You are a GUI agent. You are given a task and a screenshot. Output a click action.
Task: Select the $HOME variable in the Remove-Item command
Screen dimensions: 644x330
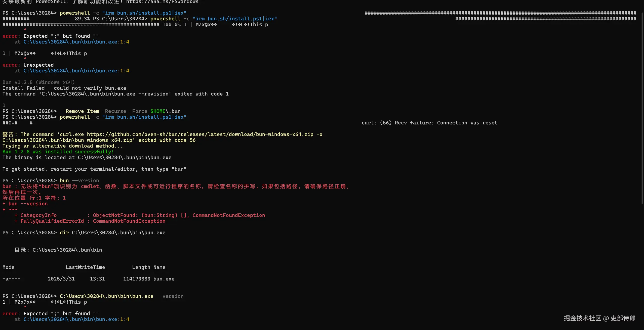158,111
